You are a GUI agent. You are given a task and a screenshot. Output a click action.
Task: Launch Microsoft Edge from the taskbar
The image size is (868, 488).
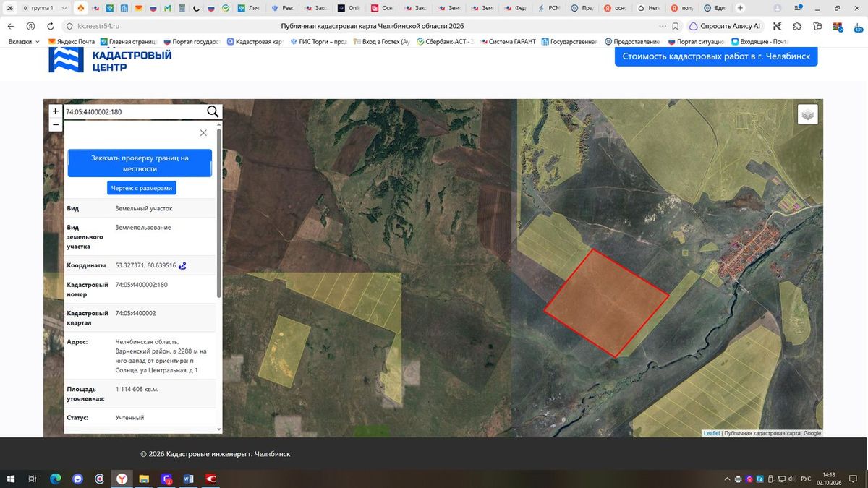pyautogui.click(x=55, y=479)
